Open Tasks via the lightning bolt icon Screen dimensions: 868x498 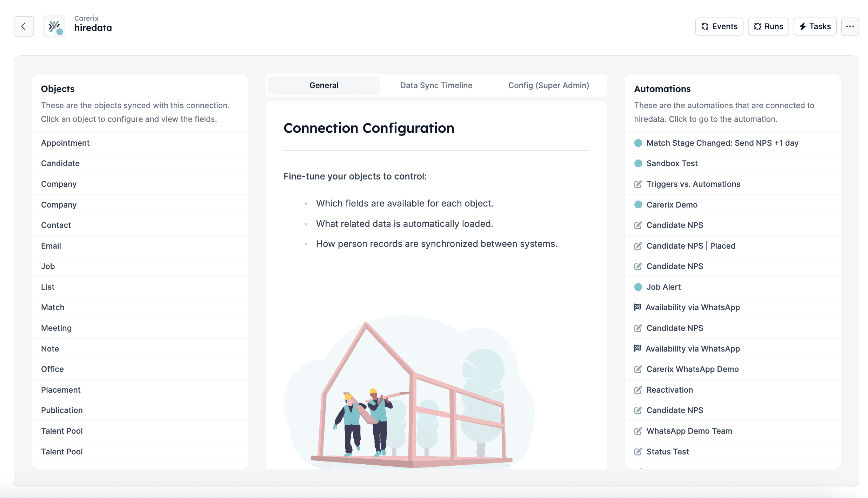point(802,26)
